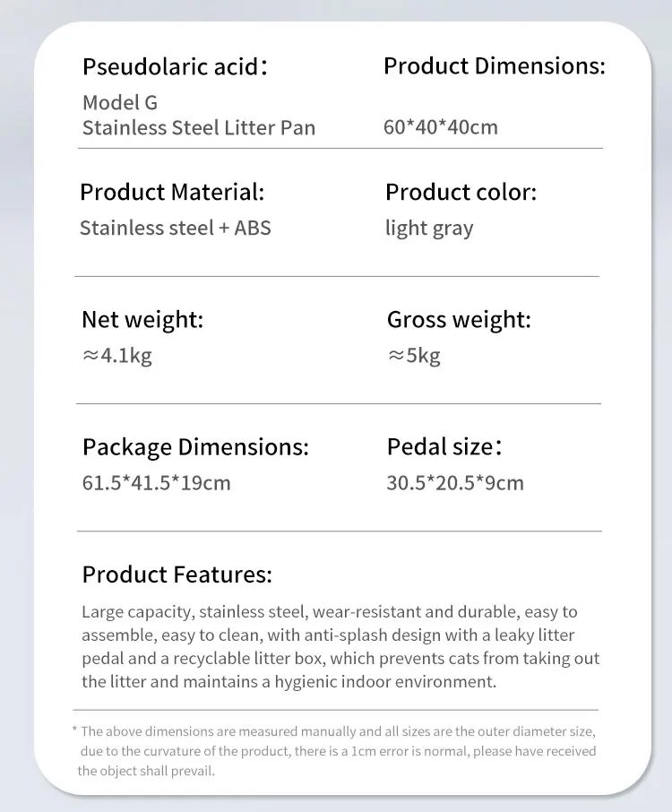Select the 30.5*20.5*9cm pedal size value
This screenshot has width=672, height=812.
[x=454, y=483]
